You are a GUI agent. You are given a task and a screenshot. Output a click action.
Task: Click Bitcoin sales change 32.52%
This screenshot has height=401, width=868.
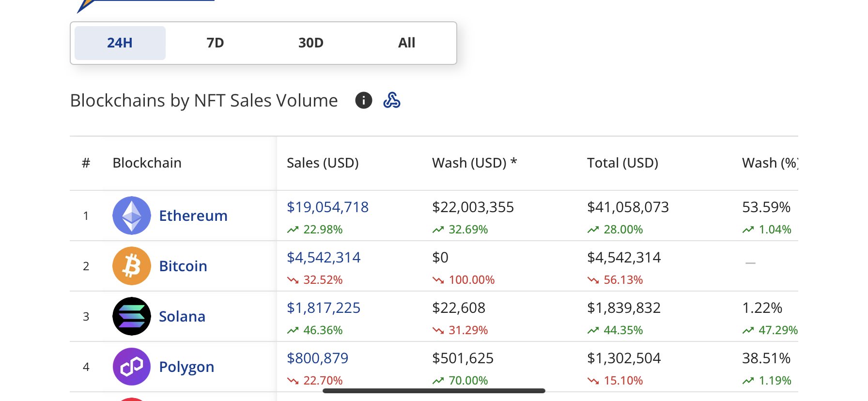click(x=315, y=280)
